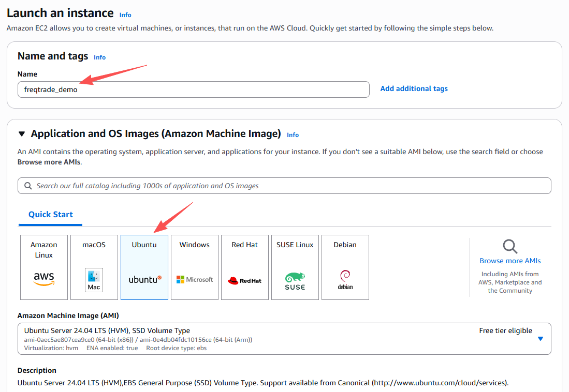The width and height of the screenshot is (569, 392).
Task: Click Info link beside Application and OS Images
Action: pyautogui.click(x=293, y=135)
